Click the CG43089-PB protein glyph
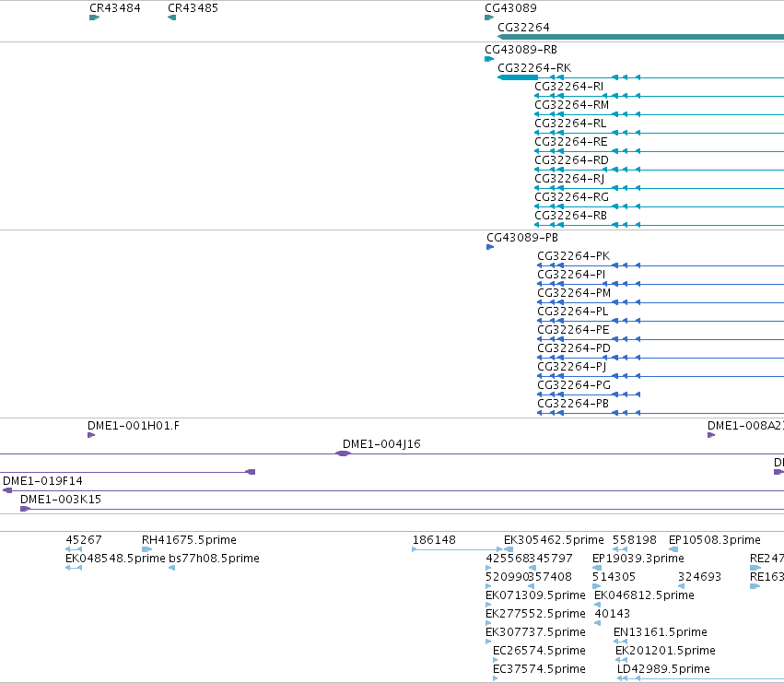 coord(490,247)
